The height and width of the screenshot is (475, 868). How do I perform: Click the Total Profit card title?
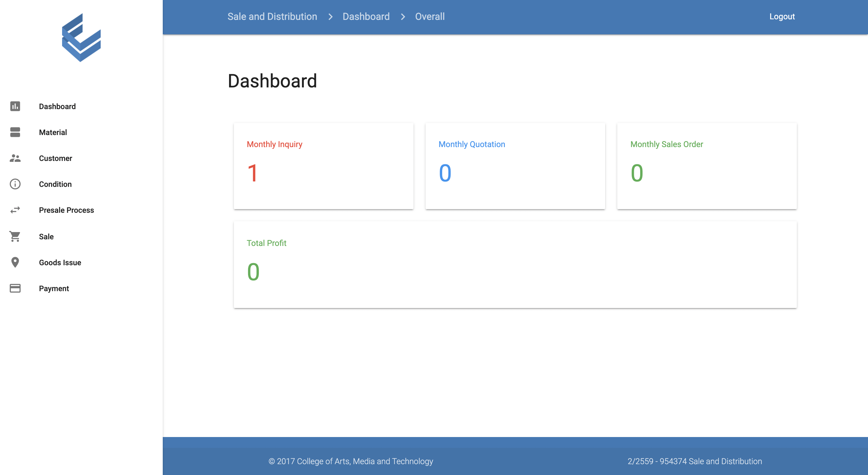(x=266, y=243)
